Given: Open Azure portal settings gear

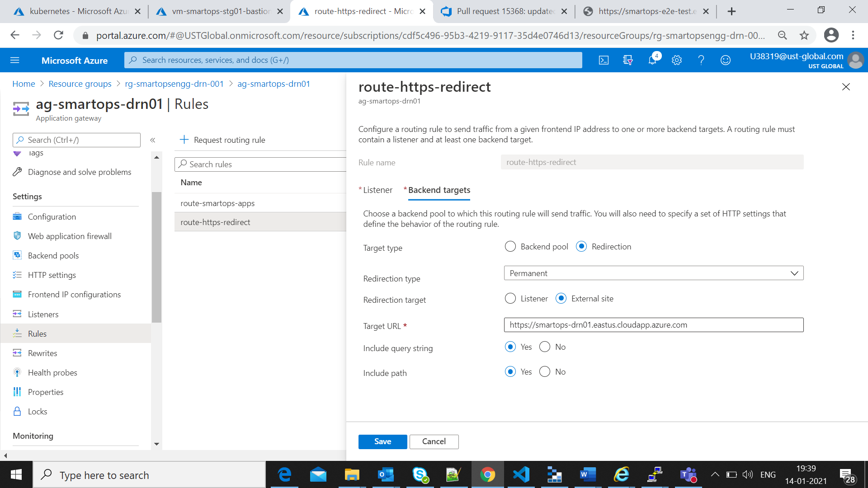Looking at the screenshot, I should pos(677,60).
